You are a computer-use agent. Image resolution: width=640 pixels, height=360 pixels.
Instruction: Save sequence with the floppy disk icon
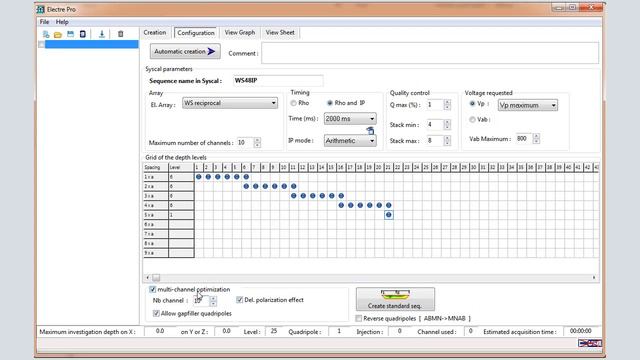[x=71, y=34]
